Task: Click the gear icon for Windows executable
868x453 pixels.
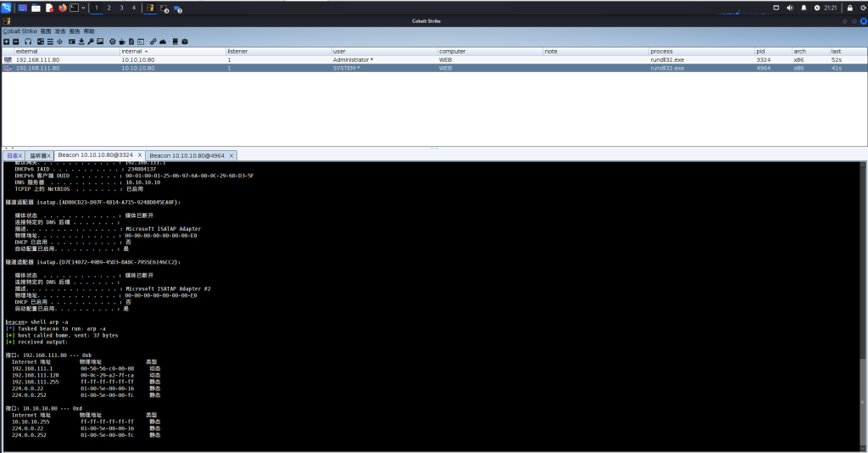Action: [x=113, y=42]
